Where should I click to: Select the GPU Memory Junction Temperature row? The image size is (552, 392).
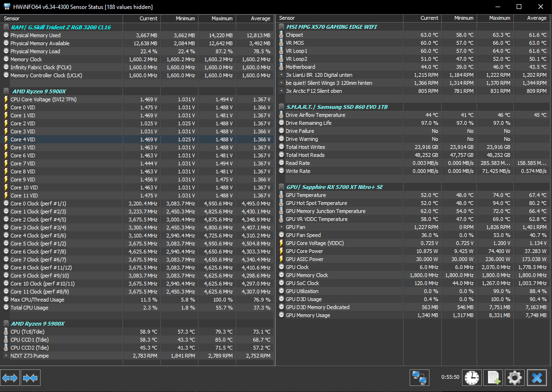[413, 211]
